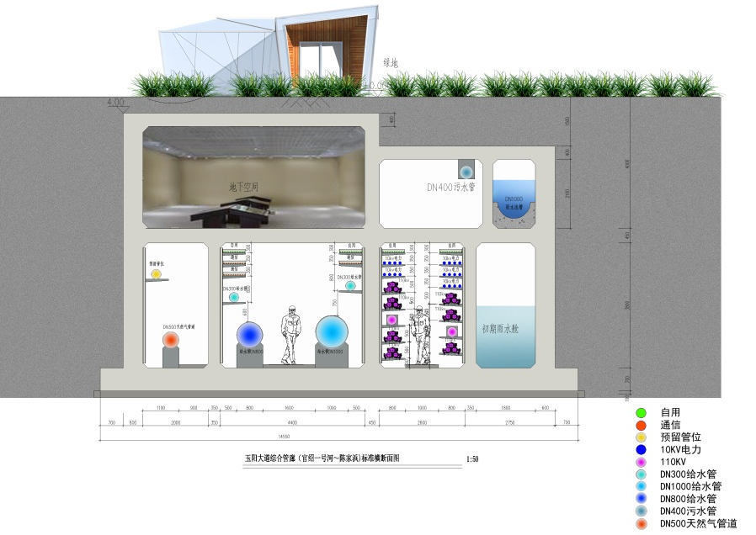Viewport: 756px width, 535px height.
Task: Click the 绿地 label near the building
Action: click(x=390, y=63)
